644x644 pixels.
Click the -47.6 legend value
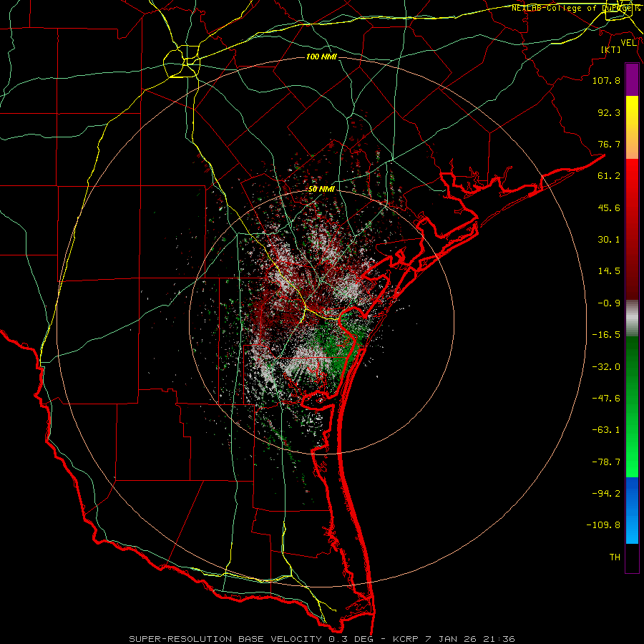pyautogui.click(x=606, y=399)
